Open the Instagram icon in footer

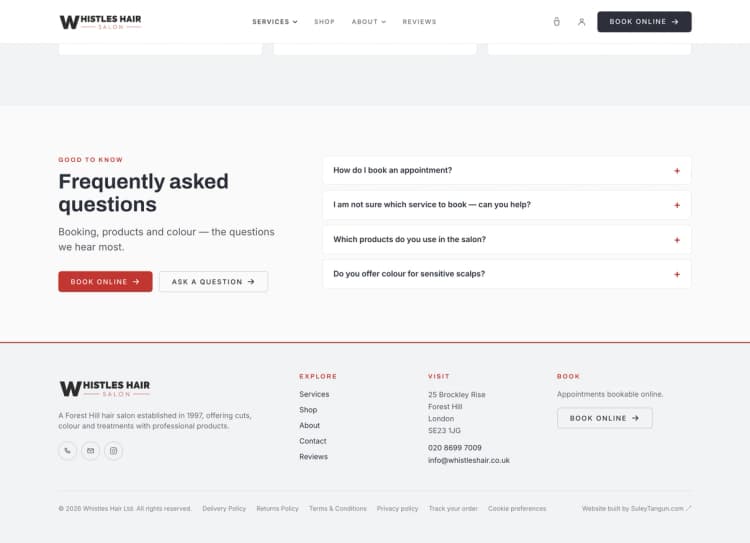tap(113, 451)
